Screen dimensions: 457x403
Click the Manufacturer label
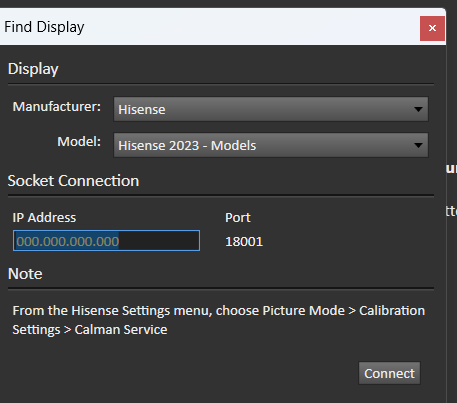(57, 107)
